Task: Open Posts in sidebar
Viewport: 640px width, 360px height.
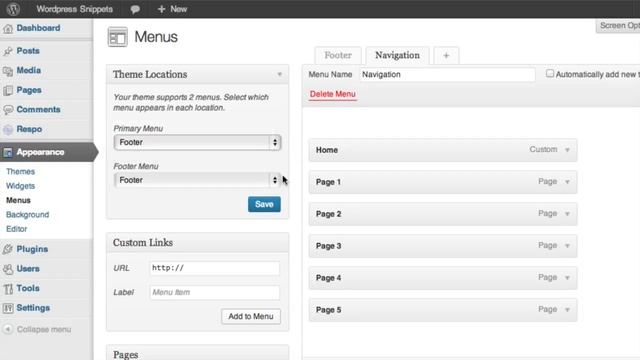Action: [x=28, y=51]
